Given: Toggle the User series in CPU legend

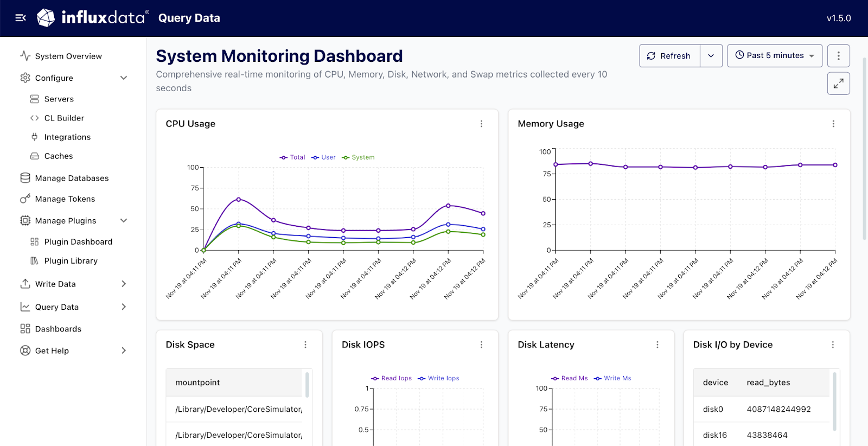Looking at the screenshot, I should tap(323, 157).
